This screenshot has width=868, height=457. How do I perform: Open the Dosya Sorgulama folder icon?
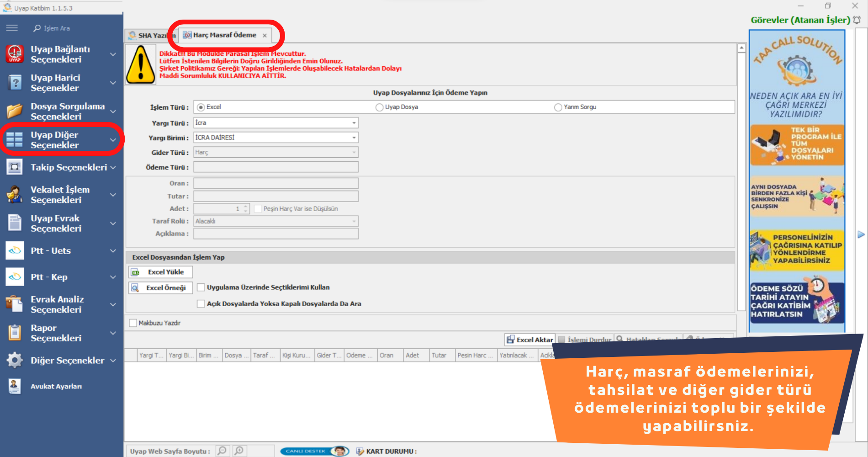point(15,111)
